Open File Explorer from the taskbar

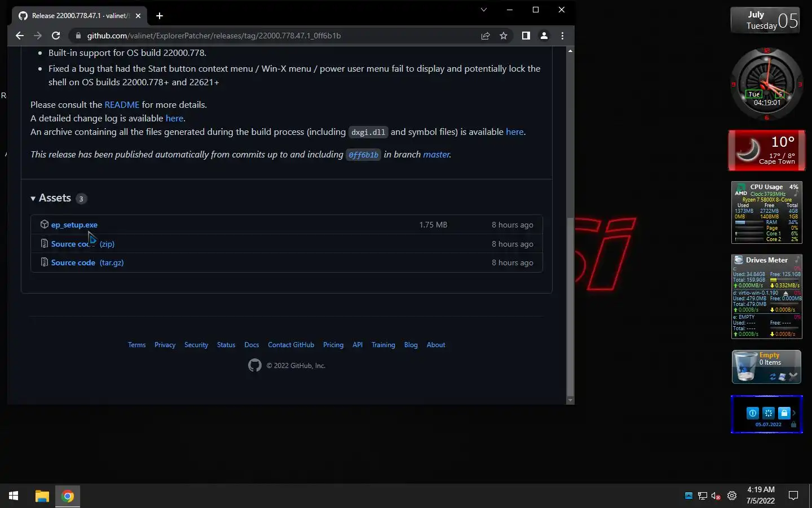pos(42,496)
